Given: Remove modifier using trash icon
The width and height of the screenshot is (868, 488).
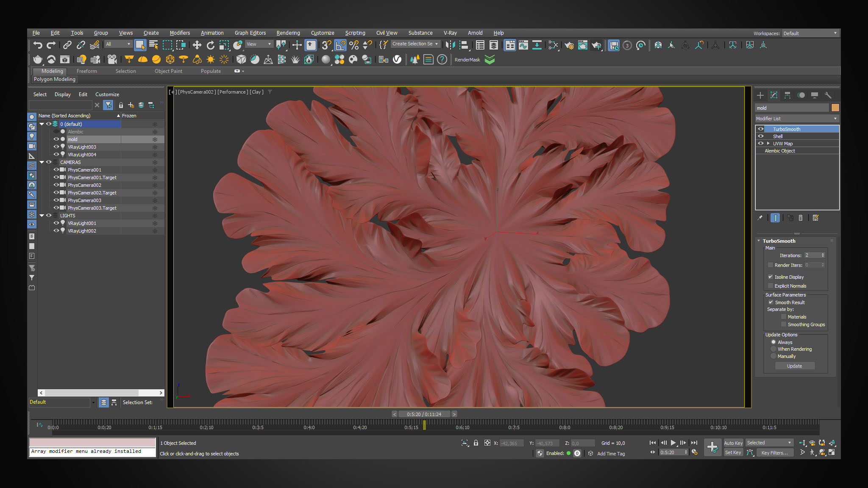Looking at the screenshot, I should click(x=801, y=218).
